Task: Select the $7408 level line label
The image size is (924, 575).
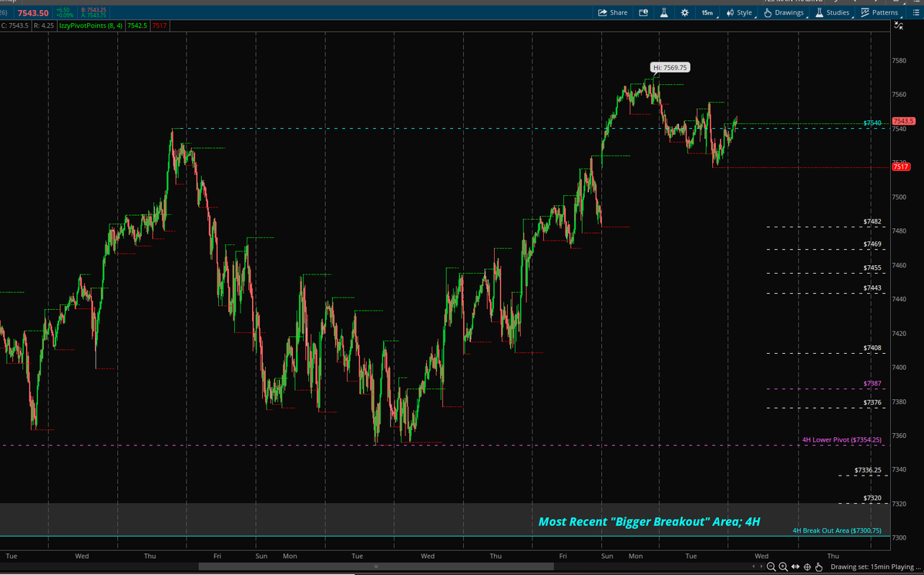Action: click(x=872, y=348)
